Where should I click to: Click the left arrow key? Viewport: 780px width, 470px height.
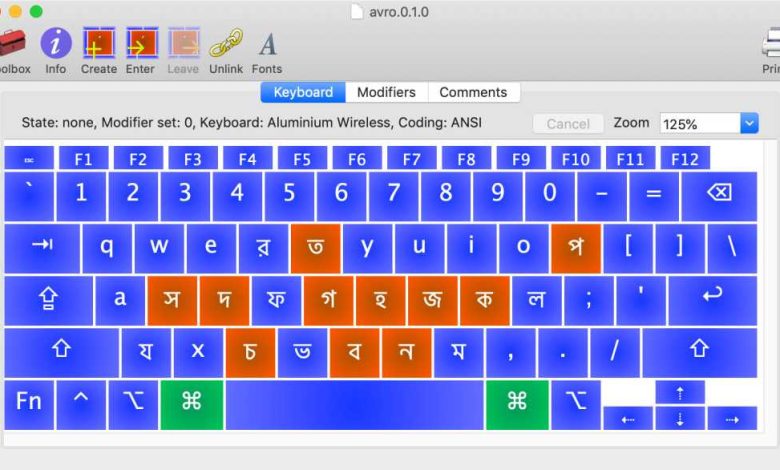point(628,418)
